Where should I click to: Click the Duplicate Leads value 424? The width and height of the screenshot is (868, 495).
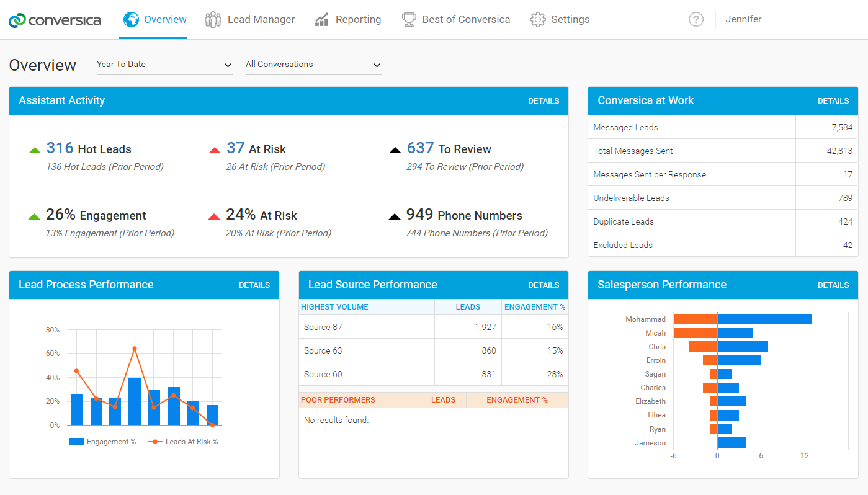tap(845, 221)
